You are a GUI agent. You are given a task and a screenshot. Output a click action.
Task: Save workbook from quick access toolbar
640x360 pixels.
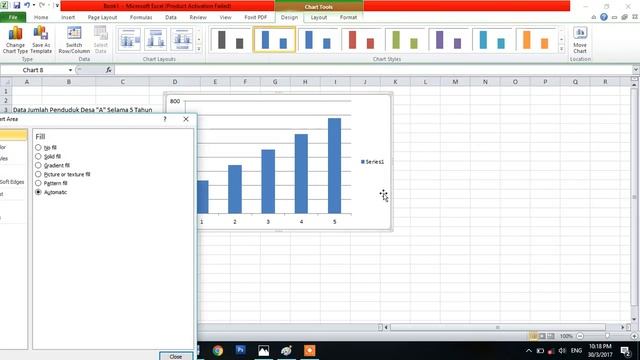click(17, 5)
